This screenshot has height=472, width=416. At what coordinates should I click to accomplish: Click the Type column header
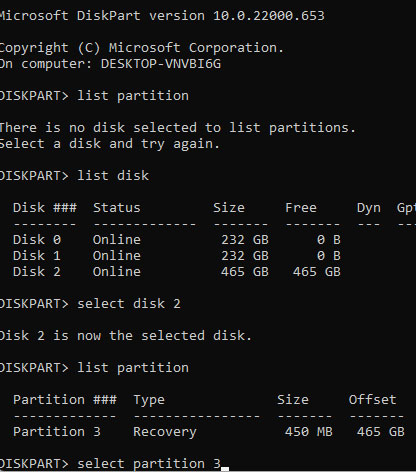(149, 400)
